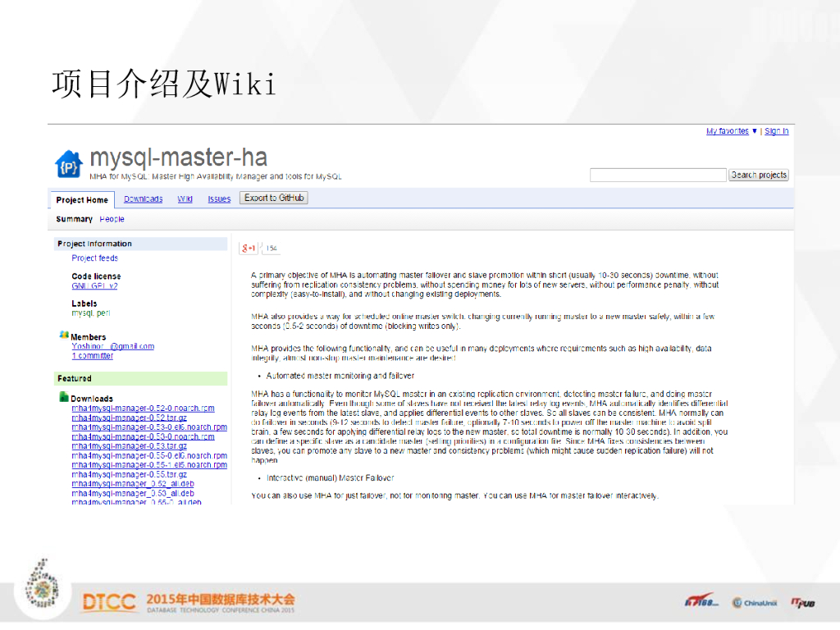Download mha4mysql-manager-0.53-0.noarch.rpm
The width and height of the screenshot is (840, 630).
(x=143, y=436)
